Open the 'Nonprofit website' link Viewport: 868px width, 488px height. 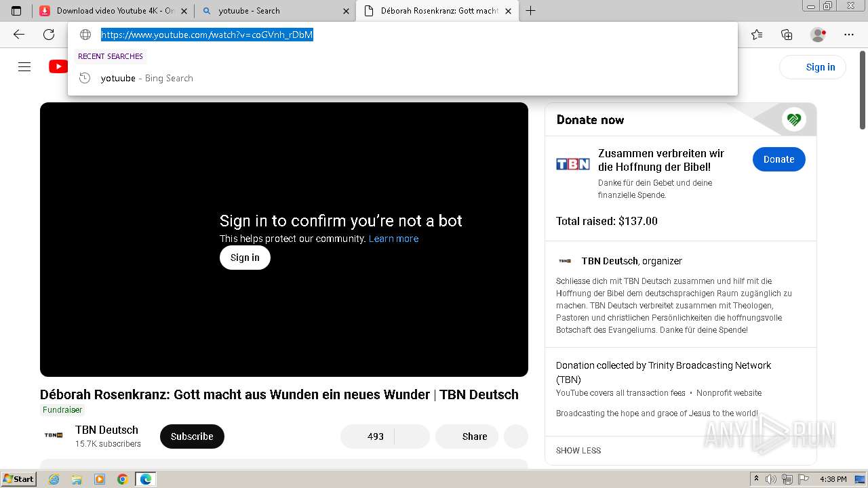point(729,393)
